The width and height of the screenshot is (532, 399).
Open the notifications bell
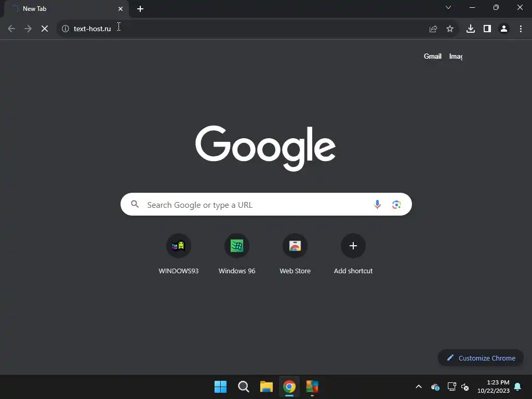[x=518, y=387]
